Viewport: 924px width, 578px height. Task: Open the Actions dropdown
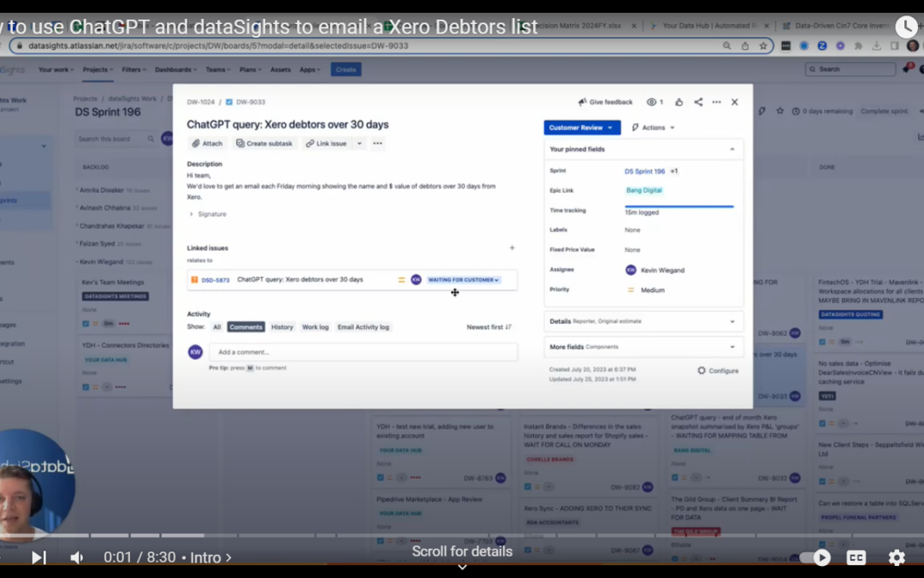click(x=653, y=128)
